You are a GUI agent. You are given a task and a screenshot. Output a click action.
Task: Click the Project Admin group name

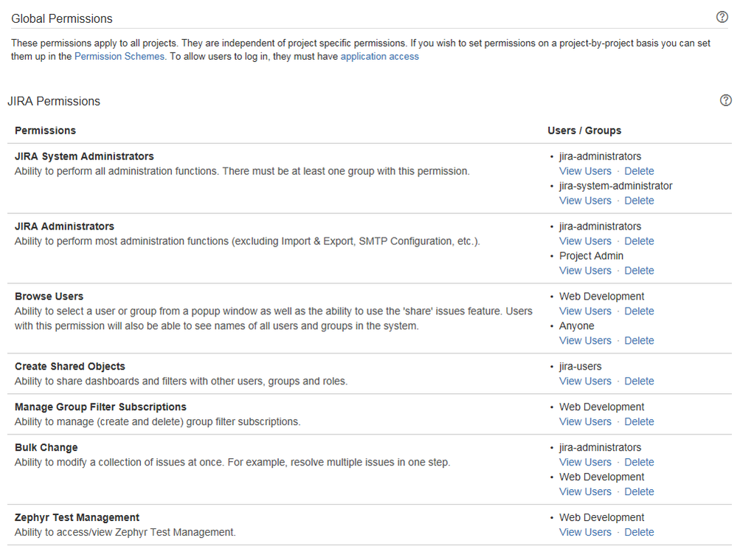click(x=591, y=256)
